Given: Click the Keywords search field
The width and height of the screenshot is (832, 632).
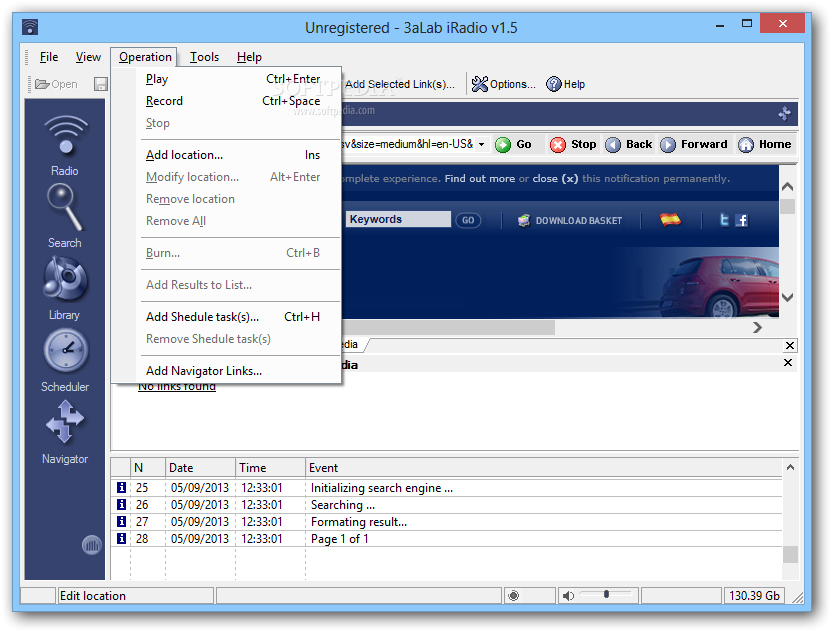Looking at the screenshot, I should pos(398,219).
